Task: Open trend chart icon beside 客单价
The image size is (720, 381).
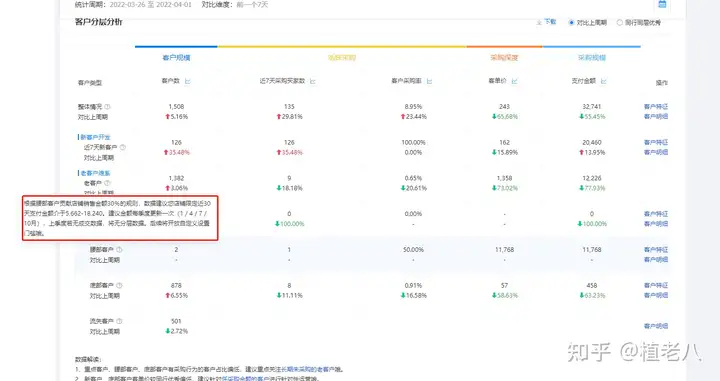Action: pyautogui.click(x=514, y=81)
